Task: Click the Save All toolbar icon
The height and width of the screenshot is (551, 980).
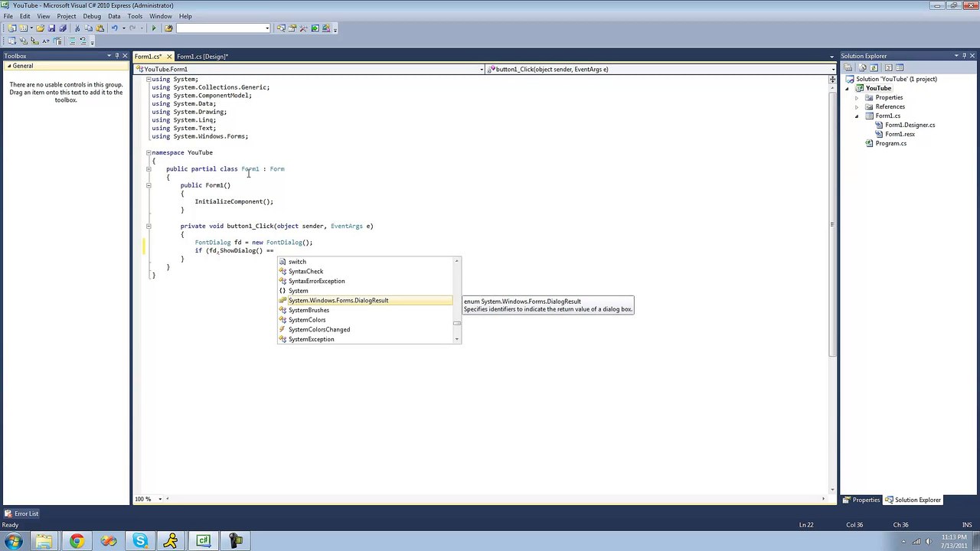Action: pos(63,28)
